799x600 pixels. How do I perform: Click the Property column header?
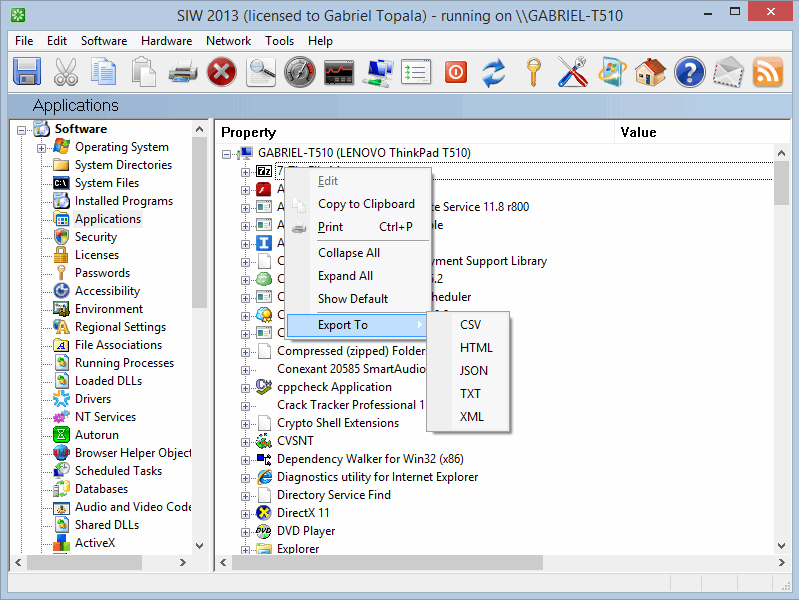(x=415, y=133)
